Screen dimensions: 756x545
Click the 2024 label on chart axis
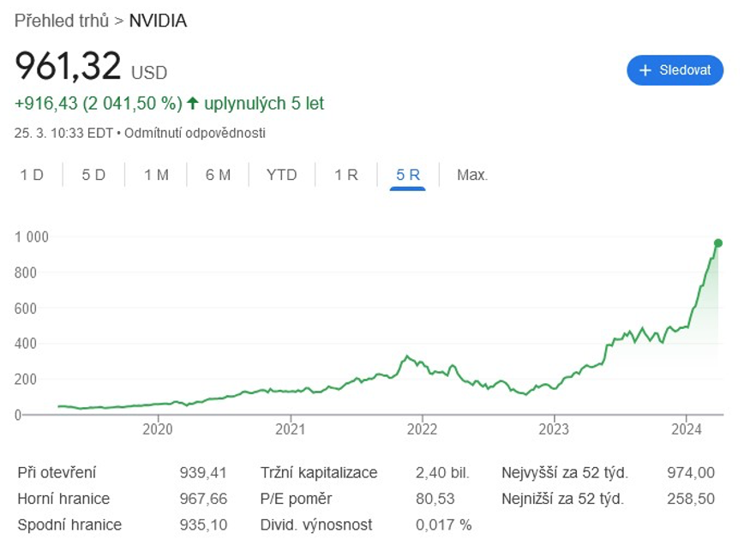click(x=687, y=428)
